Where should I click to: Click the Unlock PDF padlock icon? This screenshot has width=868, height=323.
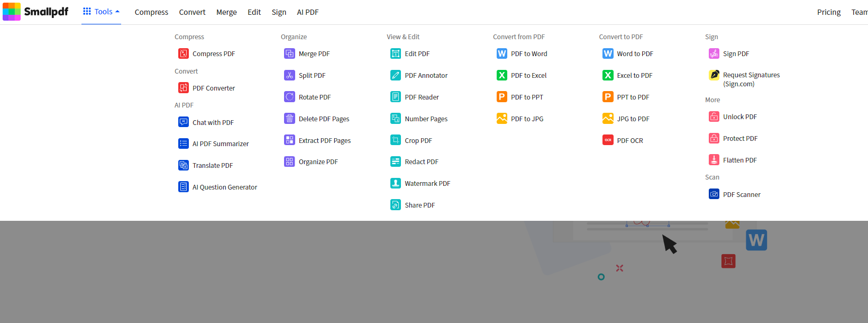click(x=714, y=116)
